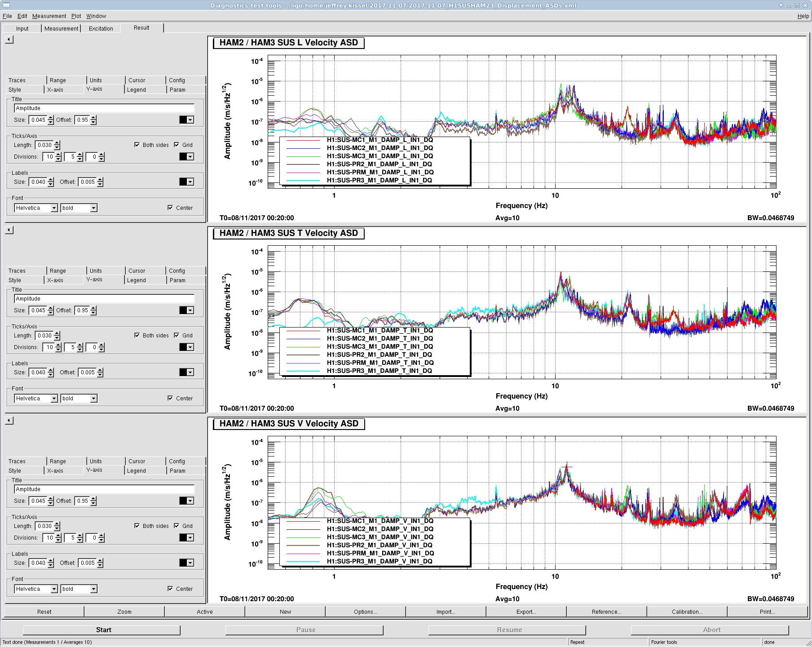Click the Calibration... button
Image resolution: width=812 pixels, height=647 pixels.
[x=687, y=612]
